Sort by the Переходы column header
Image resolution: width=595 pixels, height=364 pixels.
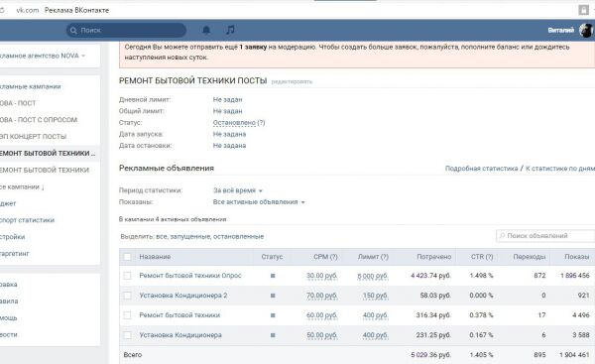[530, 257]
